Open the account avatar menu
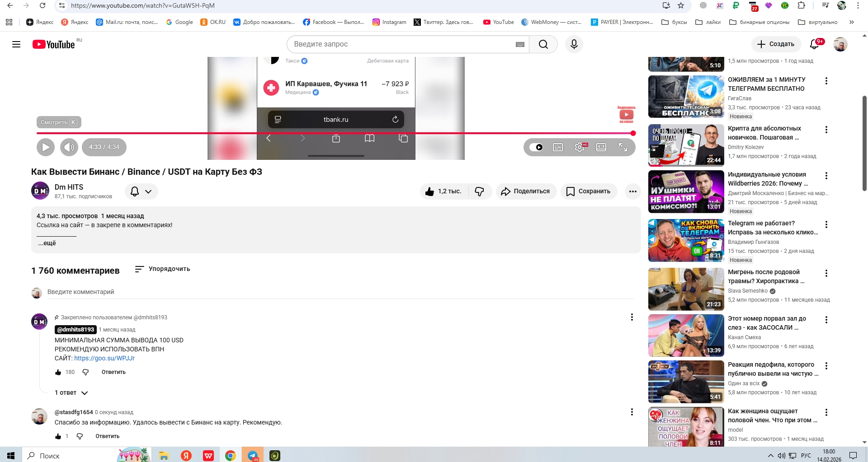 tap(840, 44)
